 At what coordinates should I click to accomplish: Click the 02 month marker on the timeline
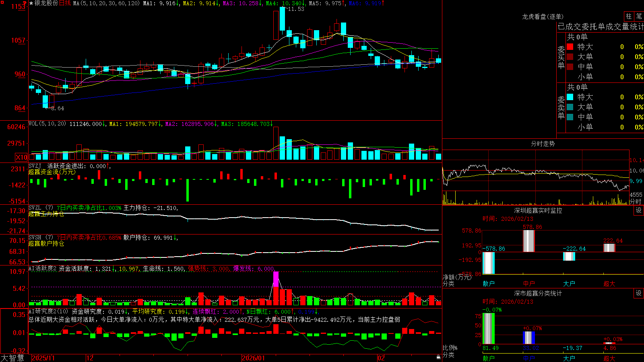(381, 358)
